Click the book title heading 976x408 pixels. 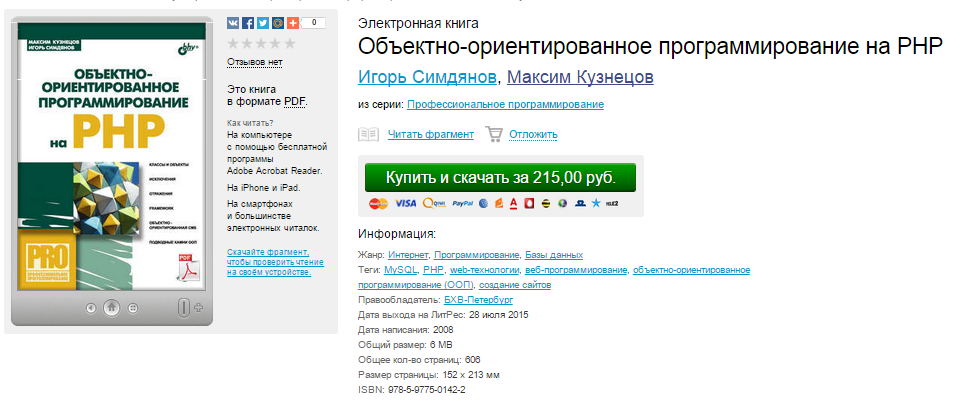(x=651, y=47)
